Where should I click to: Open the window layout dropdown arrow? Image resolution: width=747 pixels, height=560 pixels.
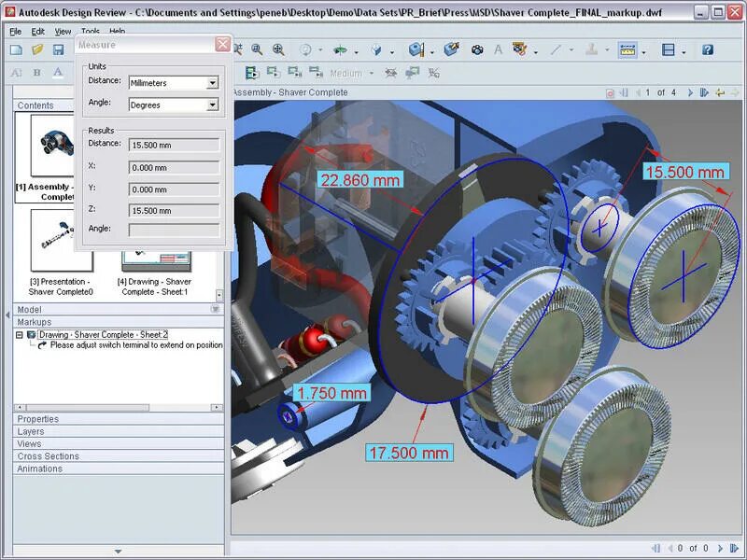tap(684, 52)
